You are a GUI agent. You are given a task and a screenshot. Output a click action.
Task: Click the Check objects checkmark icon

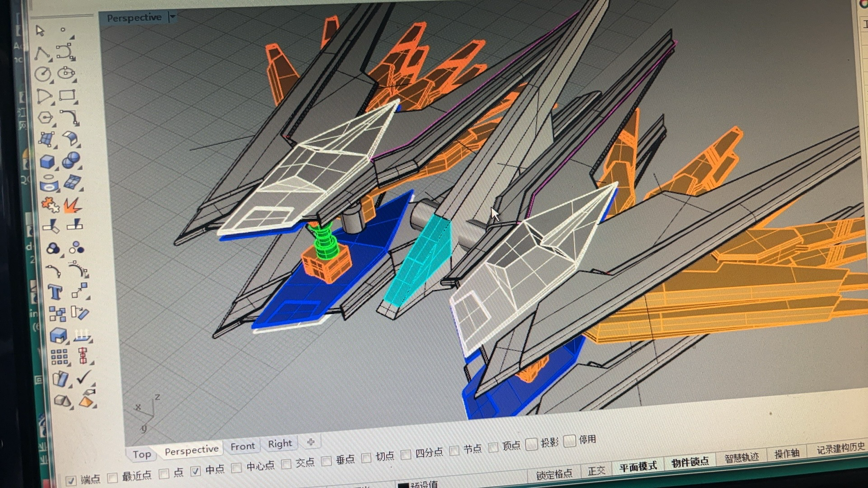click(x=84, y=377)
